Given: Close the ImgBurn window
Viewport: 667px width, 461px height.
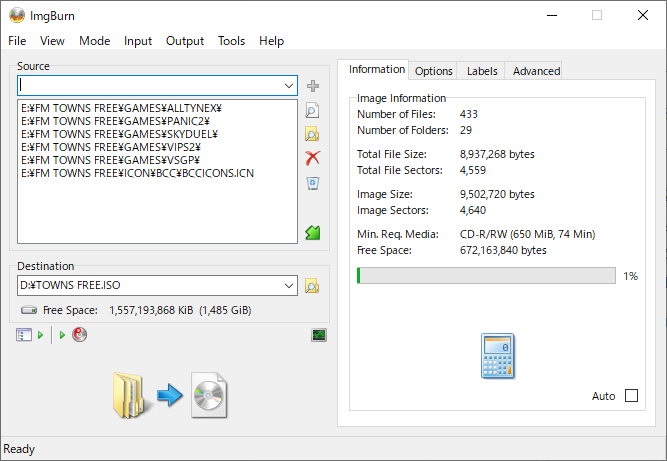Looking at the screenshot, I should tap(643, 16).
